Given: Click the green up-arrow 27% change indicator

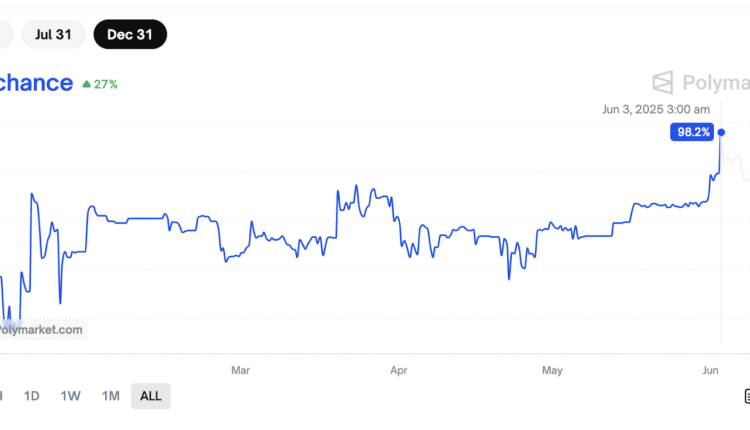Looking at the screenshot, I should click(100, 84).
